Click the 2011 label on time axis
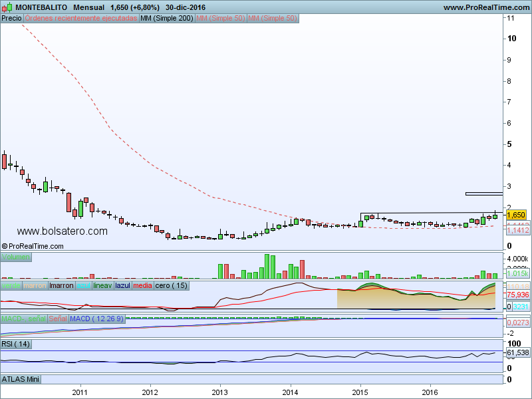Viewport: 532px width, 399px height. pos(80,392)
